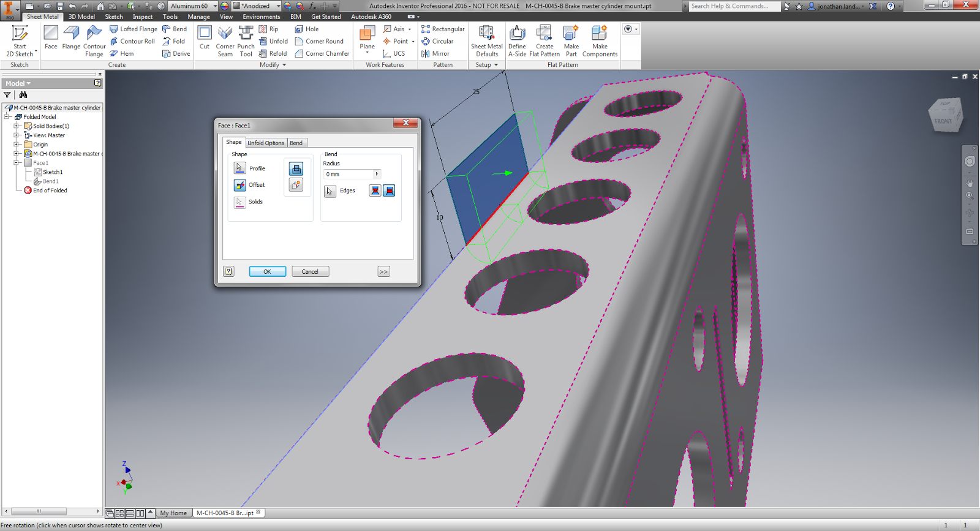
Task: Click the Refold tool
Action: (273, 53)
